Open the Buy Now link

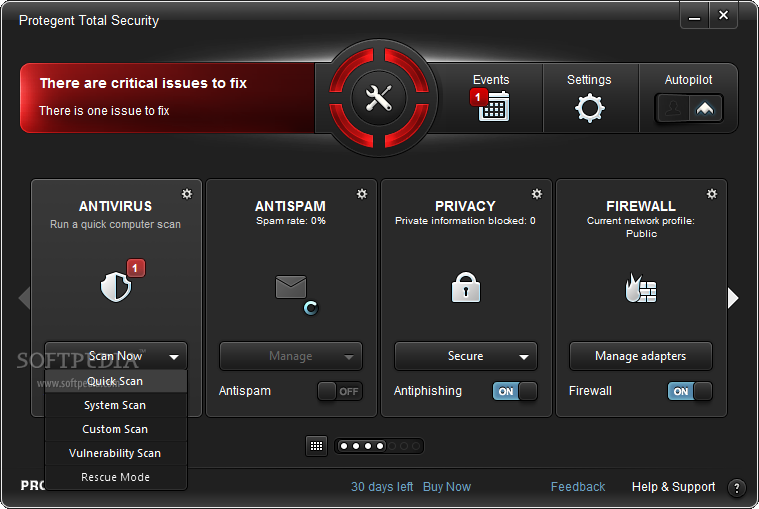[447, 487]
